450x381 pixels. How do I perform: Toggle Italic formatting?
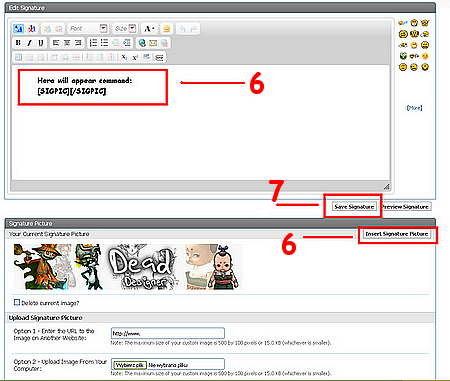pos(29,43)
